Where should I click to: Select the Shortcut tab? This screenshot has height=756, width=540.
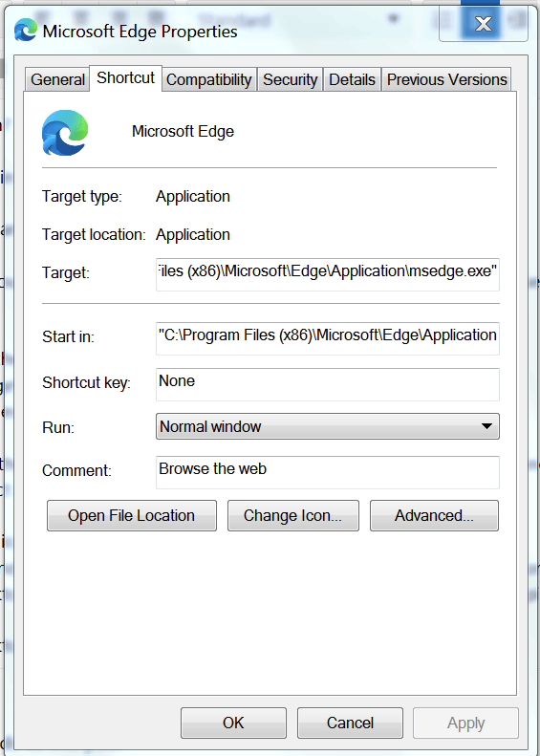click(x=126, y=78)
